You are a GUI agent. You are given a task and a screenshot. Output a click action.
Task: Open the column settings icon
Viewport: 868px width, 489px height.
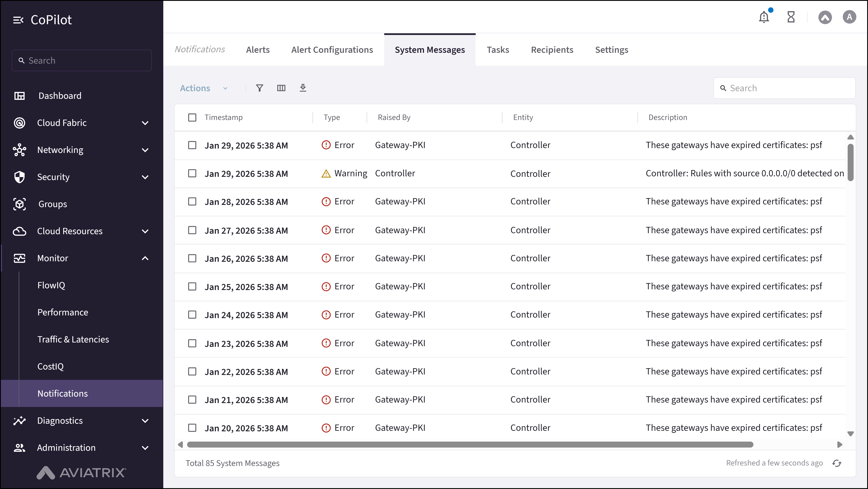[x=281, y=88]
